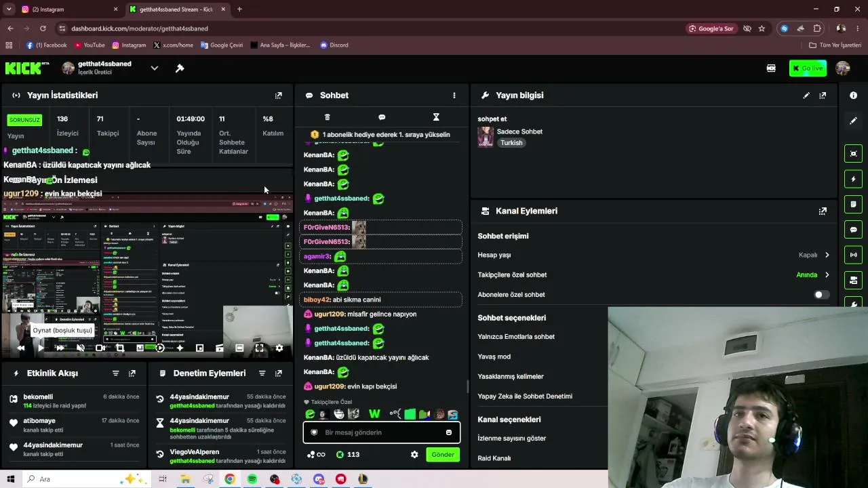Filter the Etkinlik Akışı feed
Screen dimensions: 868x488
(115, 373)
